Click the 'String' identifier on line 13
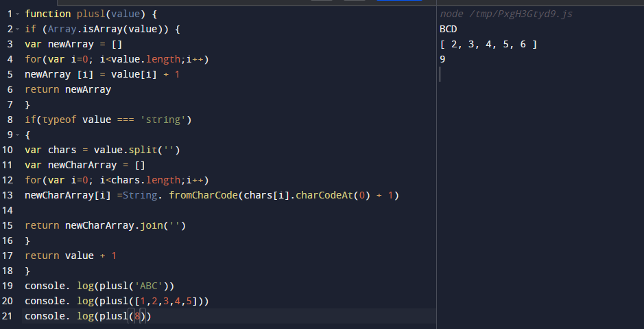 pyautogui.click(x=140, y=195)
